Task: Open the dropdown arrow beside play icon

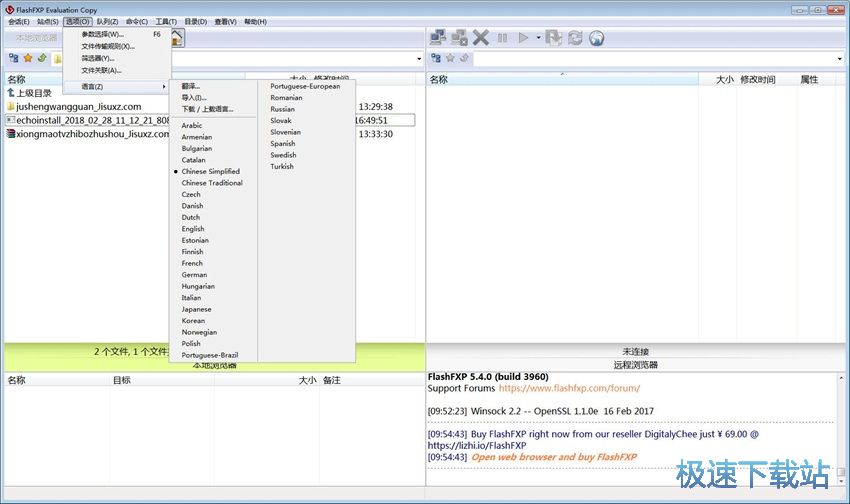Action: click(x=538, y=37)
